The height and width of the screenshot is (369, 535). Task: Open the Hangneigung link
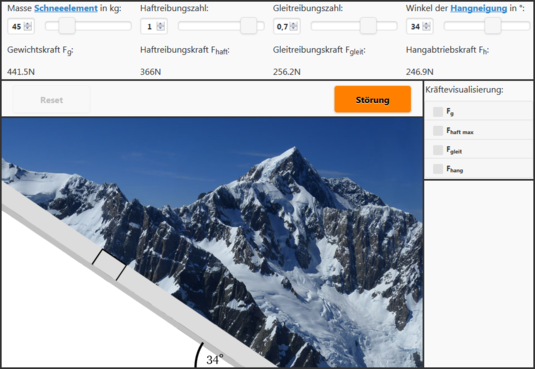(x=479, y=8)
